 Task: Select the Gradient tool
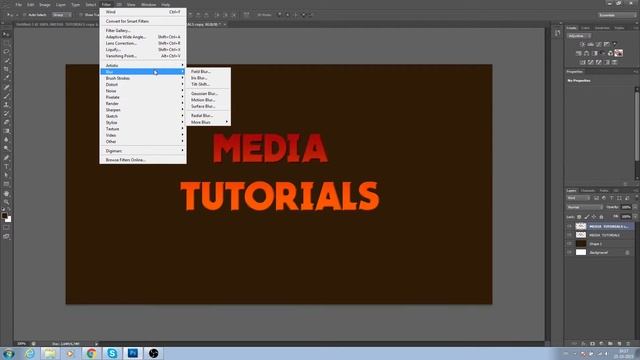point(6,131)
